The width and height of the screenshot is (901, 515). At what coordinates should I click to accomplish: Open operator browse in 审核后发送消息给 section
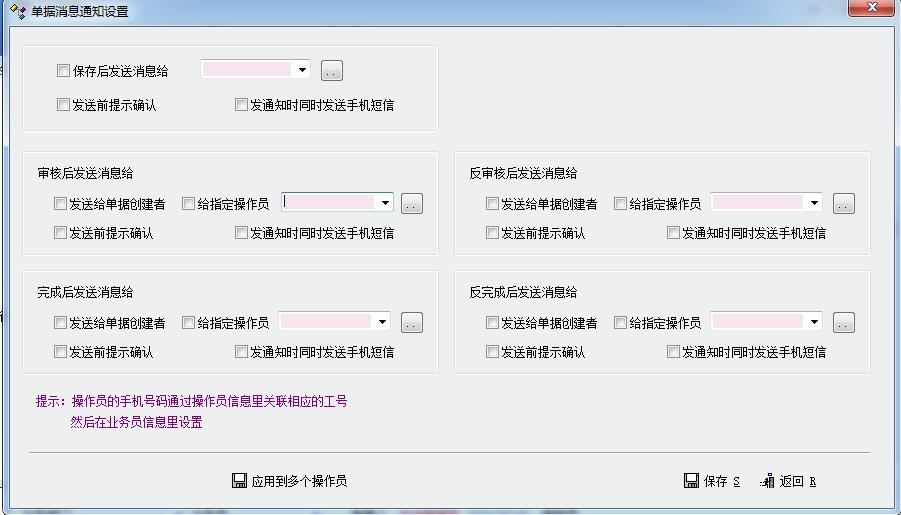tap(412, 204)
